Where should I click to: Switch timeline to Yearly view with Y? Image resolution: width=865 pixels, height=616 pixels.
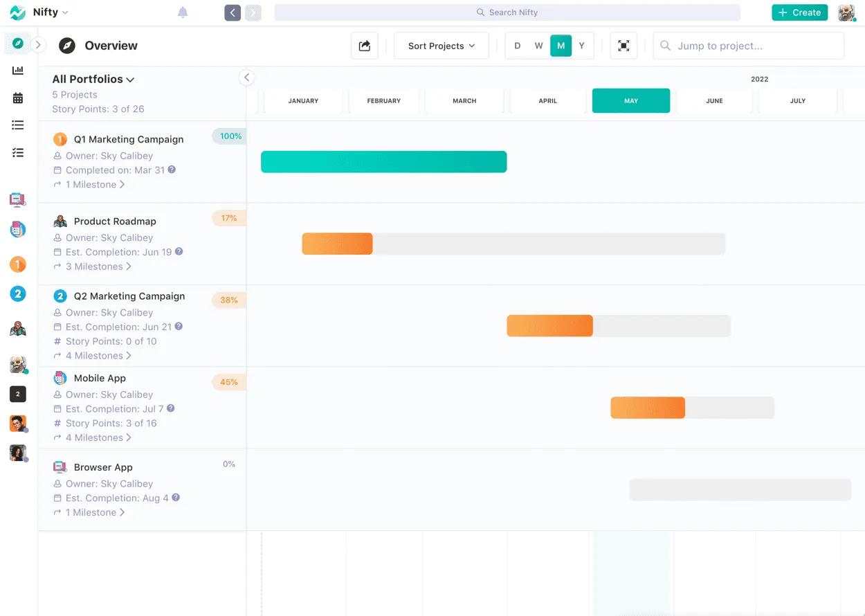pyautogui.click(x=582, y=45)
